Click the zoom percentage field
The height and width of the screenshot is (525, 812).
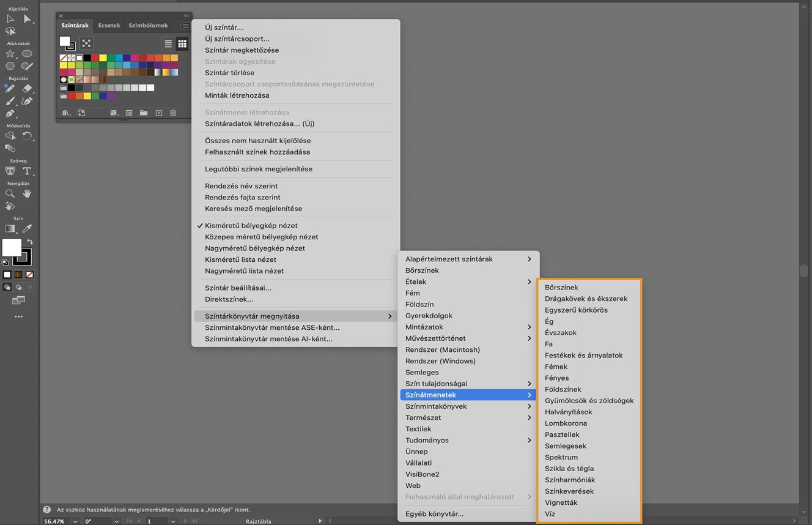click(56, 521)
